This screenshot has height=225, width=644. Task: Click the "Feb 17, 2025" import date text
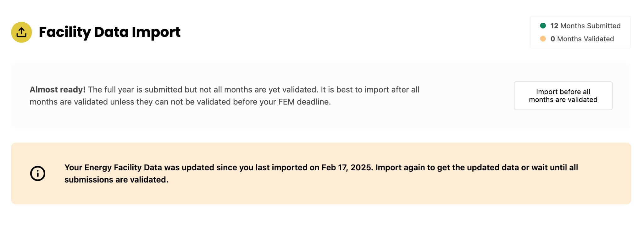click(x=347, y=167)
